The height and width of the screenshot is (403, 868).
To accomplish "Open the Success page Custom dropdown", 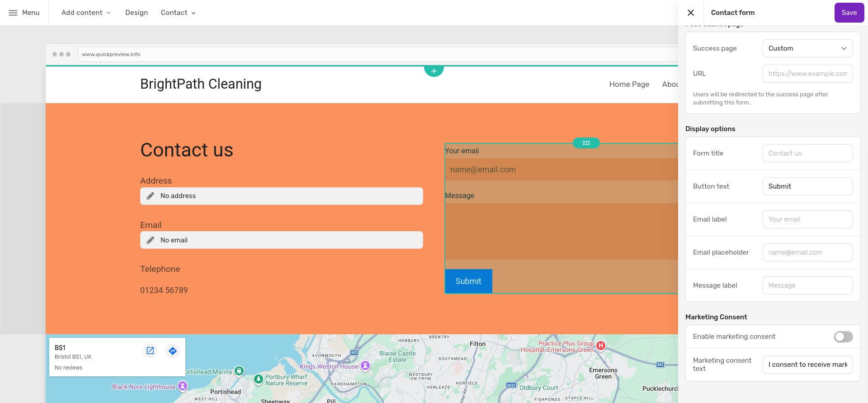I will click(808, 48).
